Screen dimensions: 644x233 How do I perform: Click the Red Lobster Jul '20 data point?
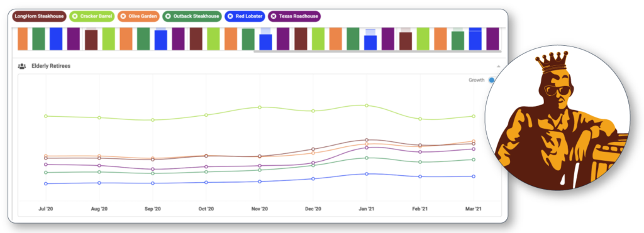click(x=45, y=184)
